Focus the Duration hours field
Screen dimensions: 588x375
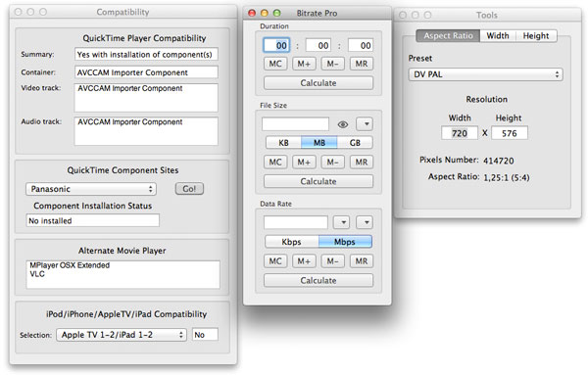pyautogui.click(x=276, y=45)
